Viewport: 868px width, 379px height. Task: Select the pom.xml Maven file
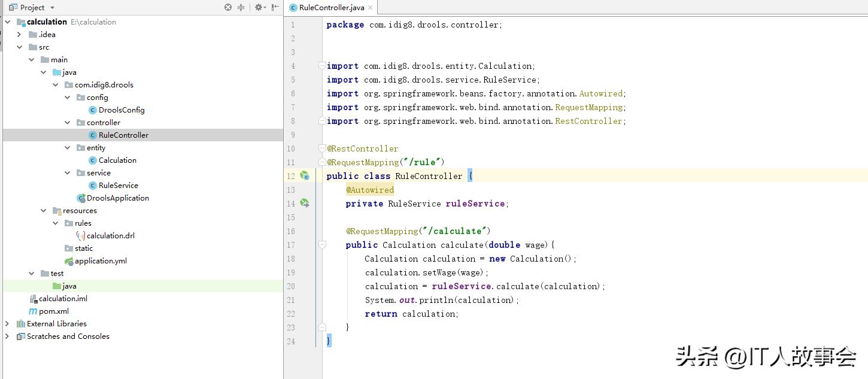53,311
